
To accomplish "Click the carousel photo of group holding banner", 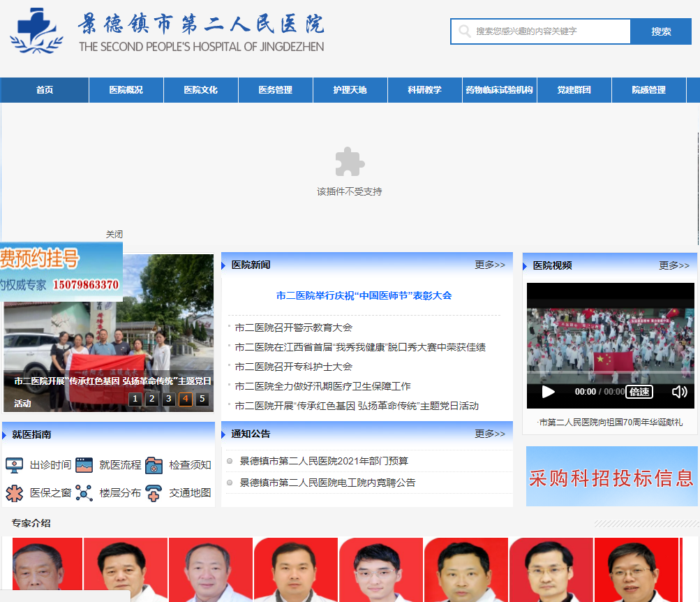I will [108, 332].
